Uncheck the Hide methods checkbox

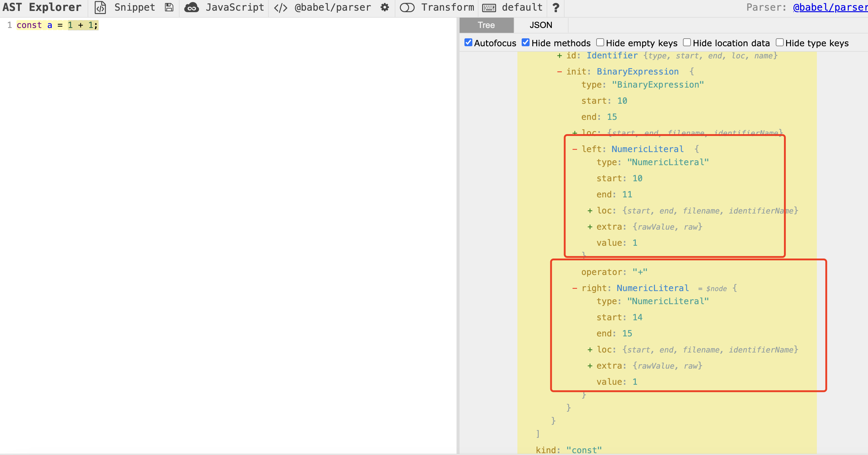pos(525,43)
